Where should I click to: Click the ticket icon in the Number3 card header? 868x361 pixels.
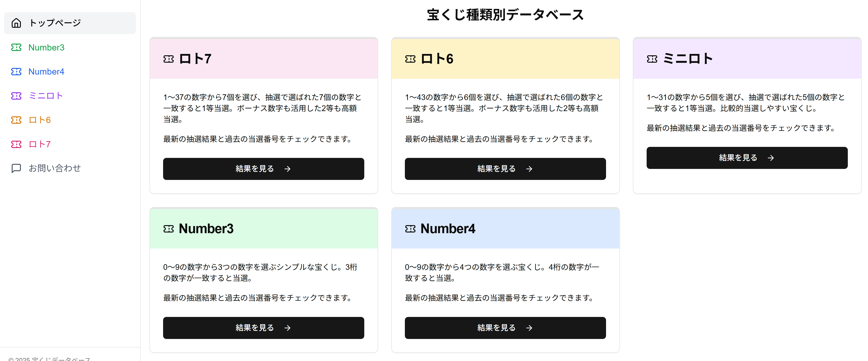click(169, 229)
